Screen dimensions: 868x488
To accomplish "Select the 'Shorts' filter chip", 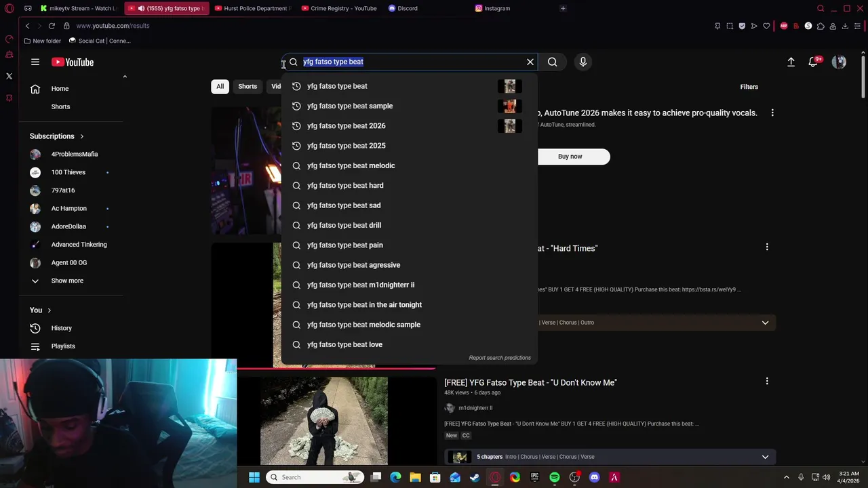I will (248, 87).
